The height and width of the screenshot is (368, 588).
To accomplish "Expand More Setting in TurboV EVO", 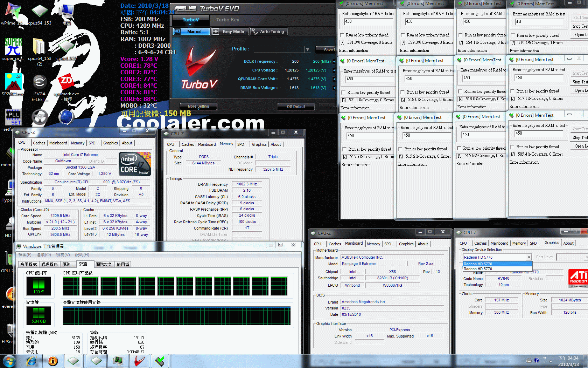I will coord(198,107).
